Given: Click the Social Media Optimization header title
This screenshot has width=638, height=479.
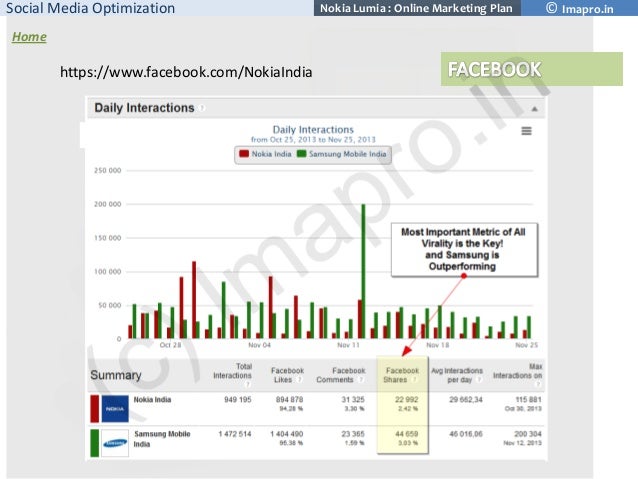Looking at the screenshot, I should coord(90,8).
